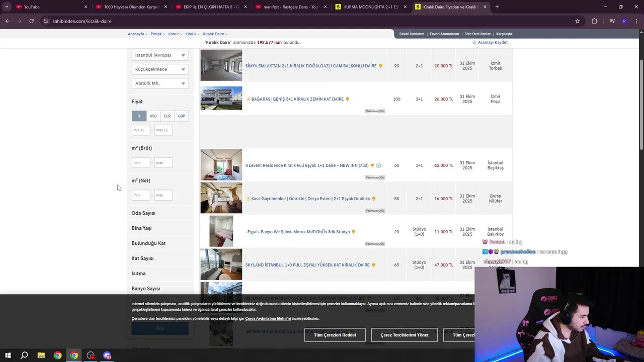Viewport: 644px width, 362px height.
Task: Open the media control icon in the toolbar
Action: [612, 21]
